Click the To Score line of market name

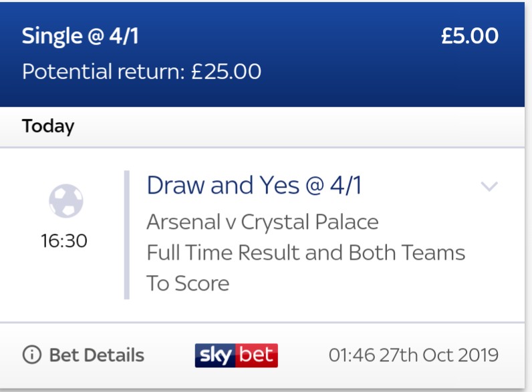tap(188, 283)
